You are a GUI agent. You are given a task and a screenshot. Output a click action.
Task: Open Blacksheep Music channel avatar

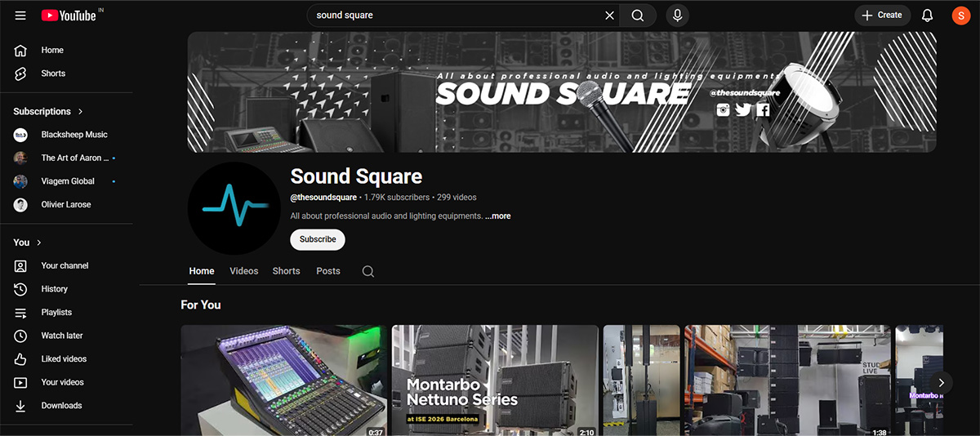[21, 135]
